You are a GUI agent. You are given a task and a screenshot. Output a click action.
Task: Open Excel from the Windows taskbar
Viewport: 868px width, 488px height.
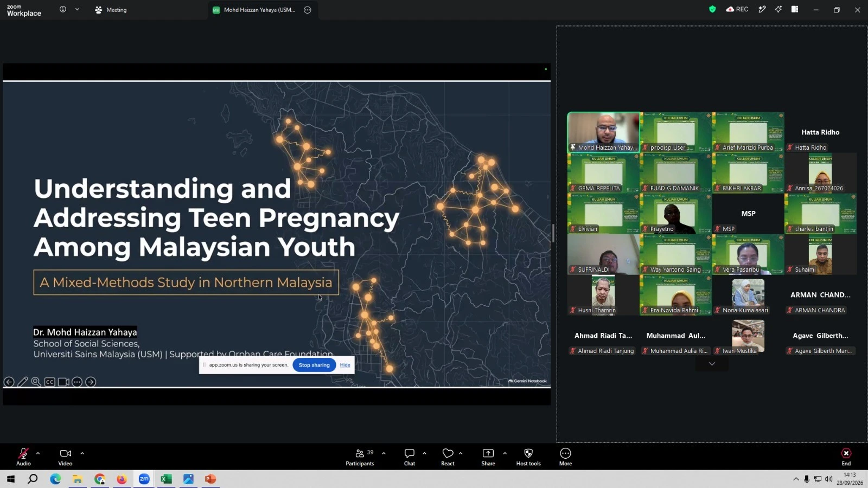click(x=166, y=479)
